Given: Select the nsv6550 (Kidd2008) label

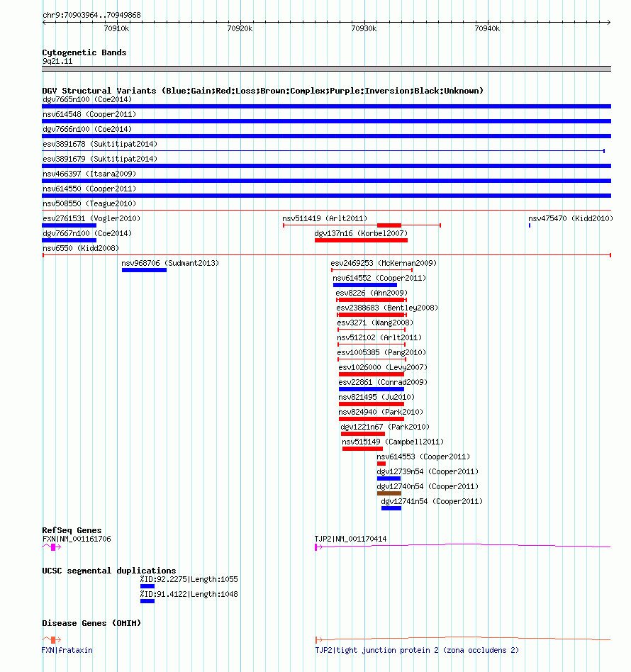Looking at the screenshot, I should tap(81, 248).
